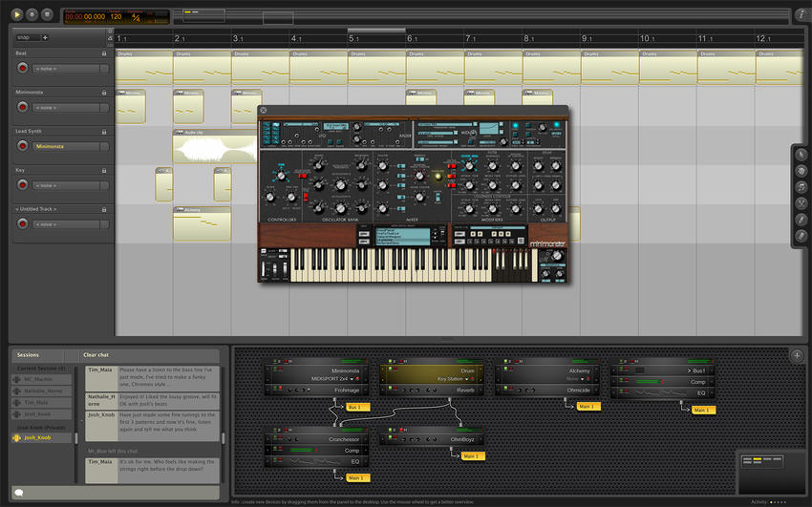Start playback with the yellow play button

[16, 14]
